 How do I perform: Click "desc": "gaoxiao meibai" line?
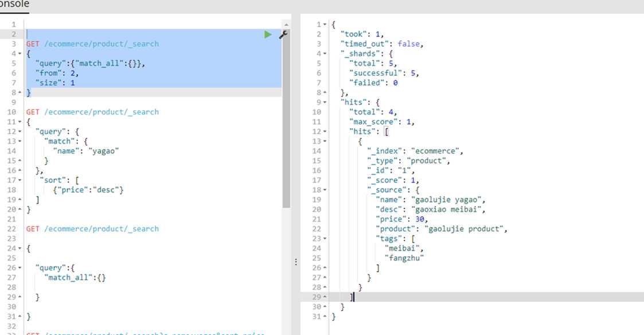[431, 210]
